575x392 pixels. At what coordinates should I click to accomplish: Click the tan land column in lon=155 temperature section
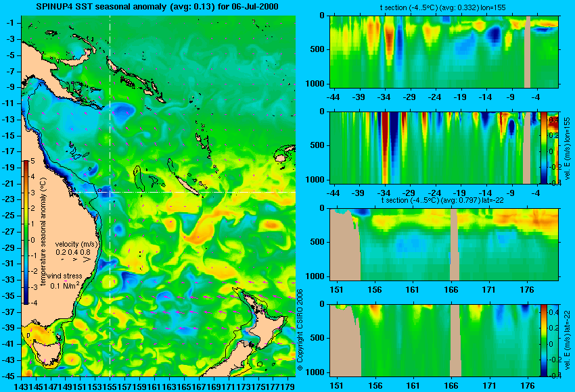528,51
